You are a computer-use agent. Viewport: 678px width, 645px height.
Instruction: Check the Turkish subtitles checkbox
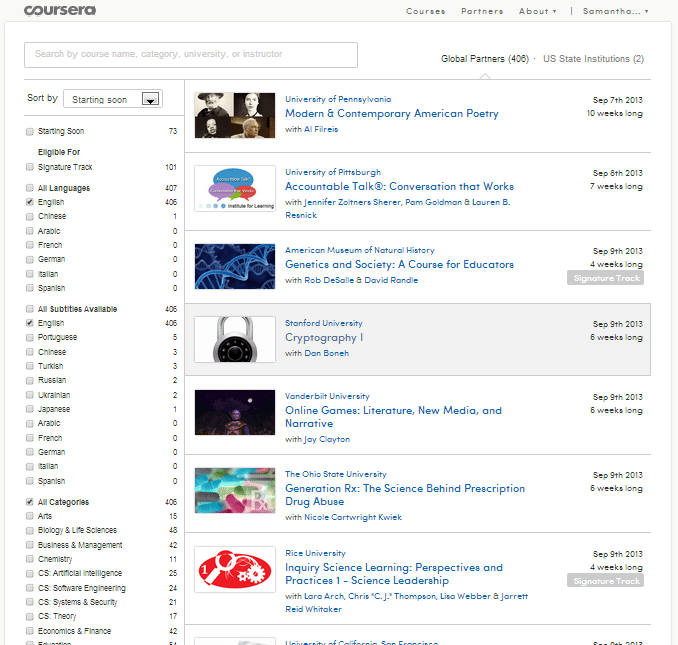point(29,366)
